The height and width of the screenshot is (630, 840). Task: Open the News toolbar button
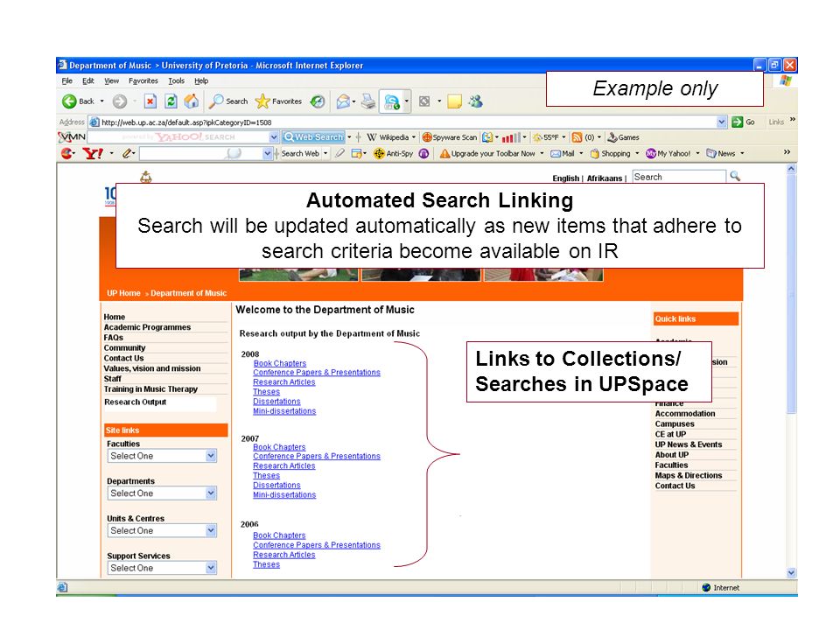[721, 153]
